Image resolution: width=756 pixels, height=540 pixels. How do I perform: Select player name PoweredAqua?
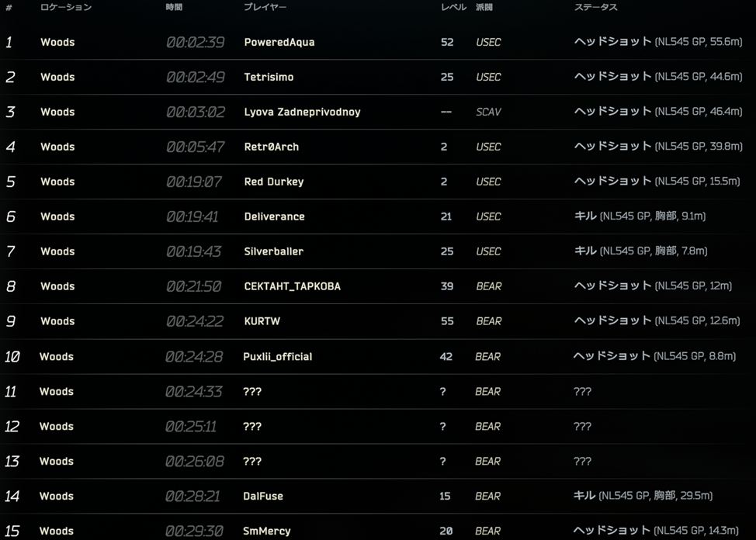[x=279, y=42]
